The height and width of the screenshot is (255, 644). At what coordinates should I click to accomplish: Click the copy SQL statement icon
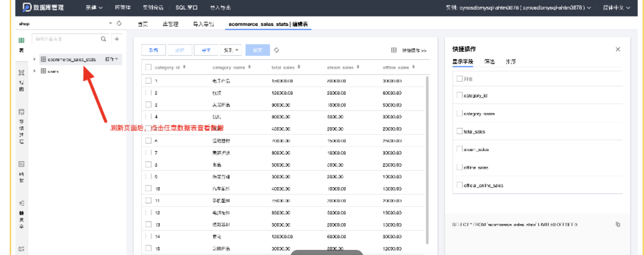click(x=617, y=224)
